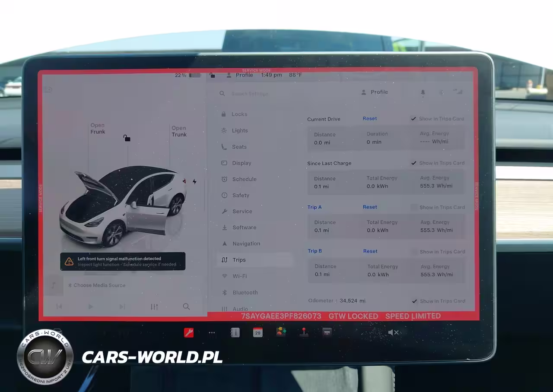Open notifications bell in settings header
The height and width of the screenshot is (392, 553).
coord(423,92)
